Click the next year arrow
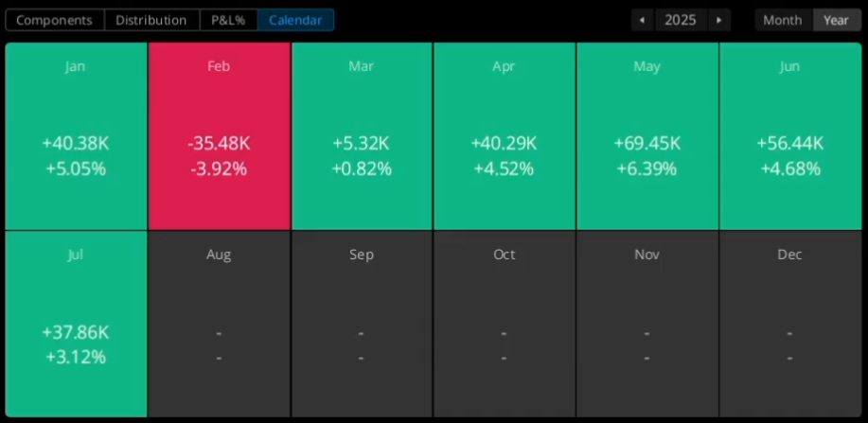Screen dimensions: 868x423 click(x=719, y=20)
